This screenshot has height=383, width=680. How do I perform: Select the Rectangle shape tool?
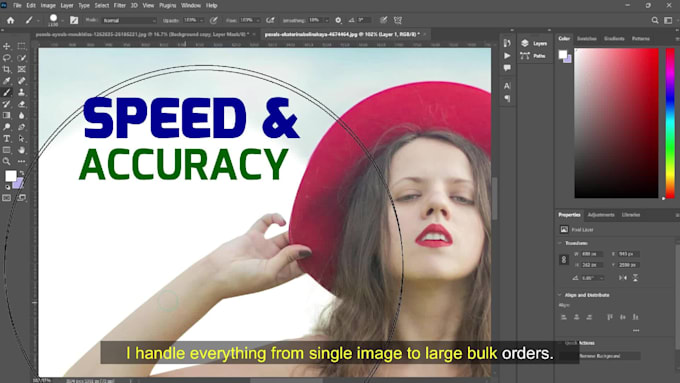click(x=7, y=150)
